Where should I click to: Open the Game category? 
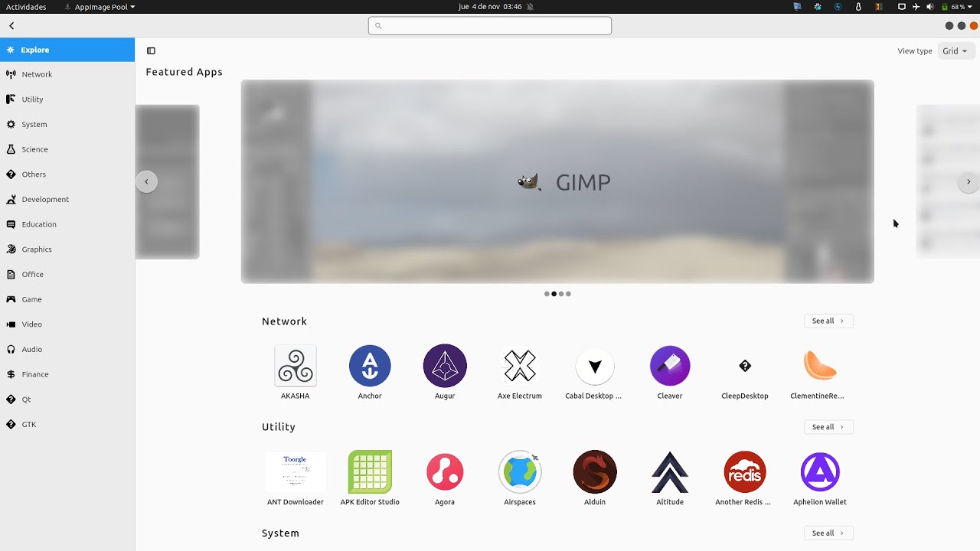[x=67, y=299]
